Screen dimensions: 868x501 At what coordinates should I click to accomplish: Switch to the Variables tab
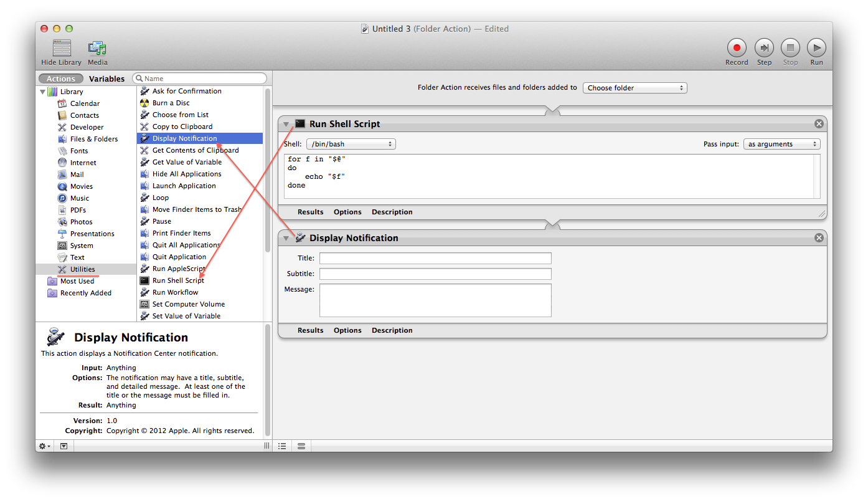click(106, 79)
